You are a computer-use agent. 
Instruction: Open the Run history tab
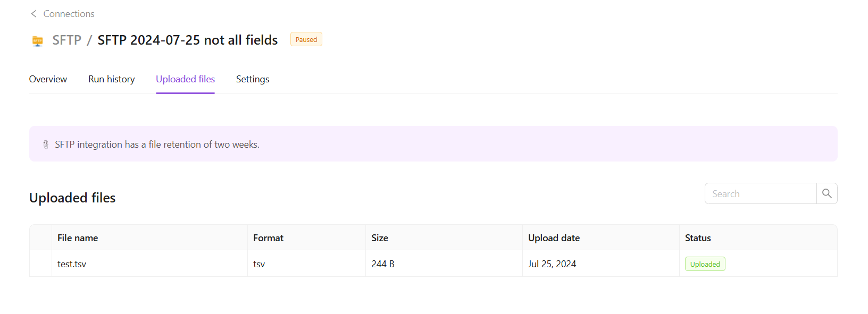pyautogui.click(x=111, y=79)
